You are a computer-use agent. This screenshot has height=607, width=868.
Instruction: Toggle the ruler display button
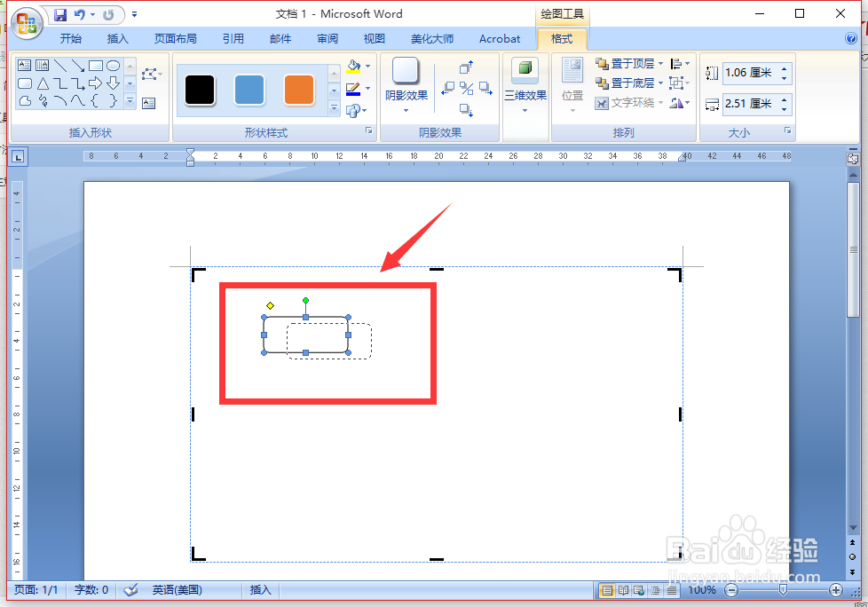pos(853,159)
